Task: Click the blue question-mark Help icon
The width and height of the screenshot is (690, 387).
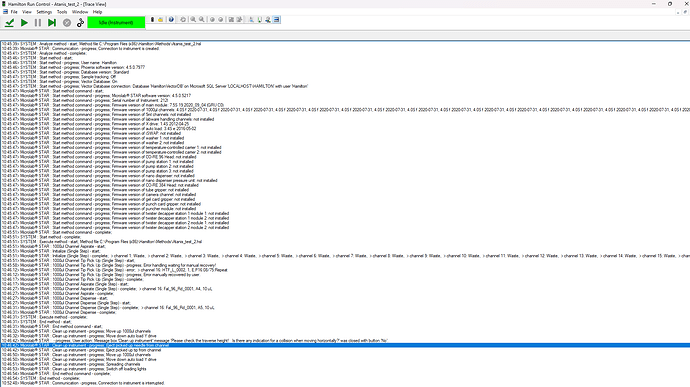Action: 171,19
